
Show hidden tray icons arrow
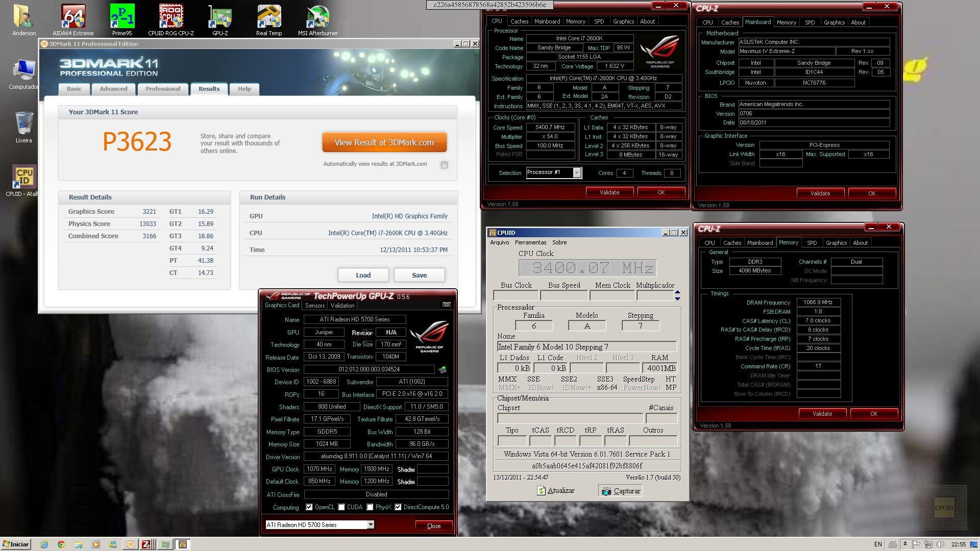point(905,544)
